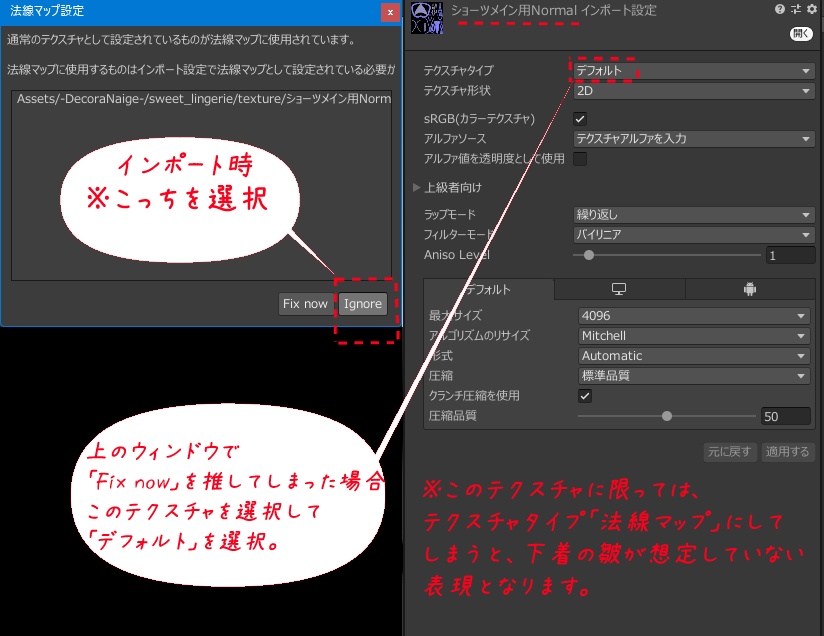Click the 元に戻す button
Image resolution: width=824 pixels, height=636 pixels.
click(x=729, y=452)
